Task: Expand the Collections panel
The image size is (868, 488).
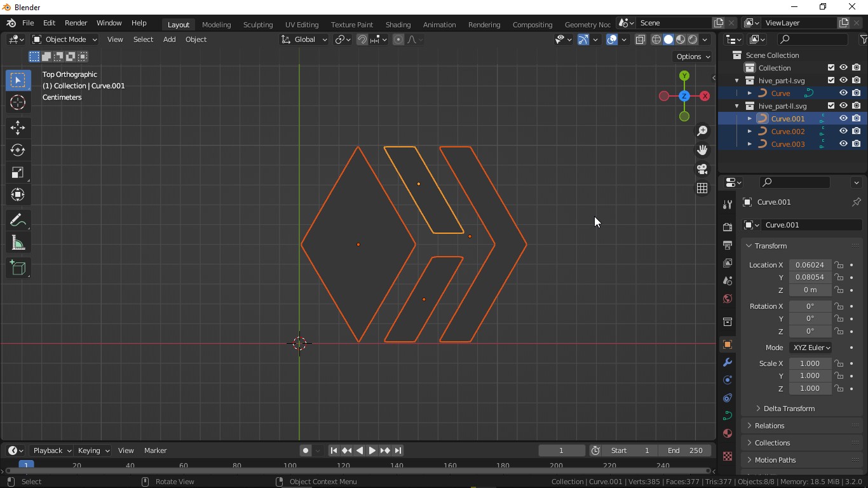Action: click(x=772, y=443)
